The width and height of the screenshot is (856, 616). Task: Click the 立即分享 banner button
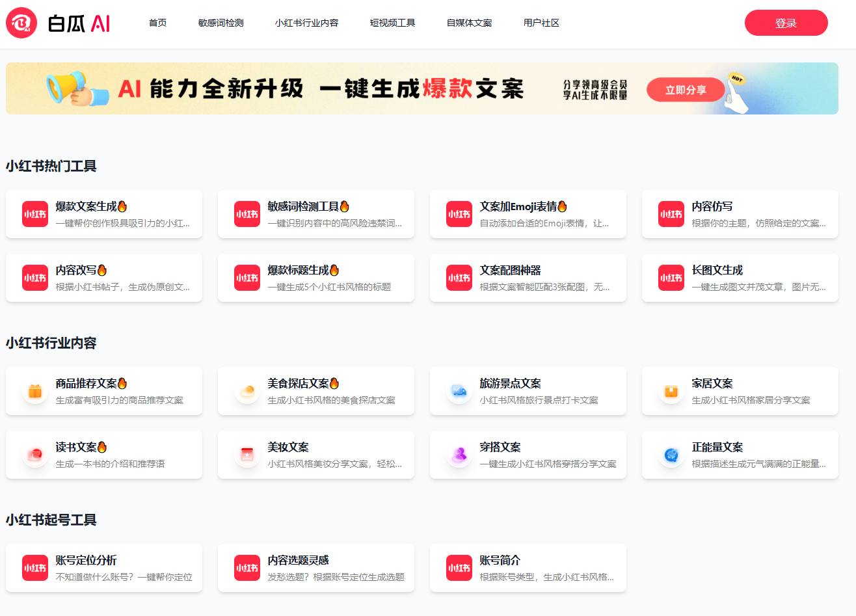[686, 90]
